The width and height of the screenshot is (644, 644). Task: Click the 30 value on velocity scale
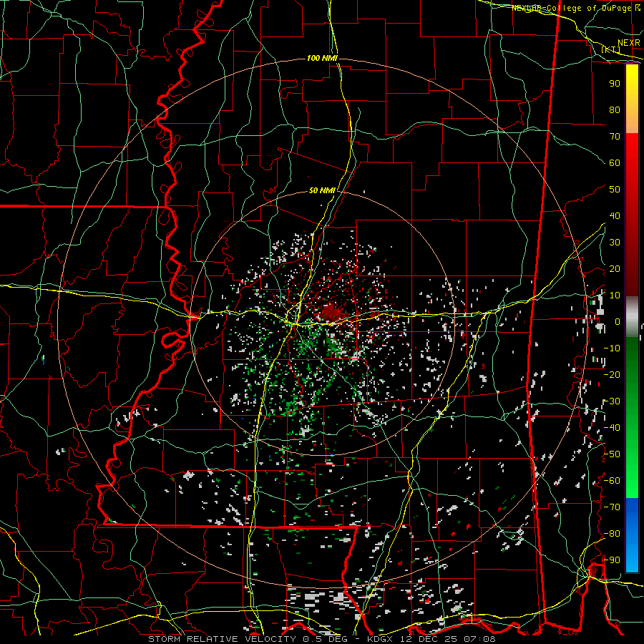[615, 243]
